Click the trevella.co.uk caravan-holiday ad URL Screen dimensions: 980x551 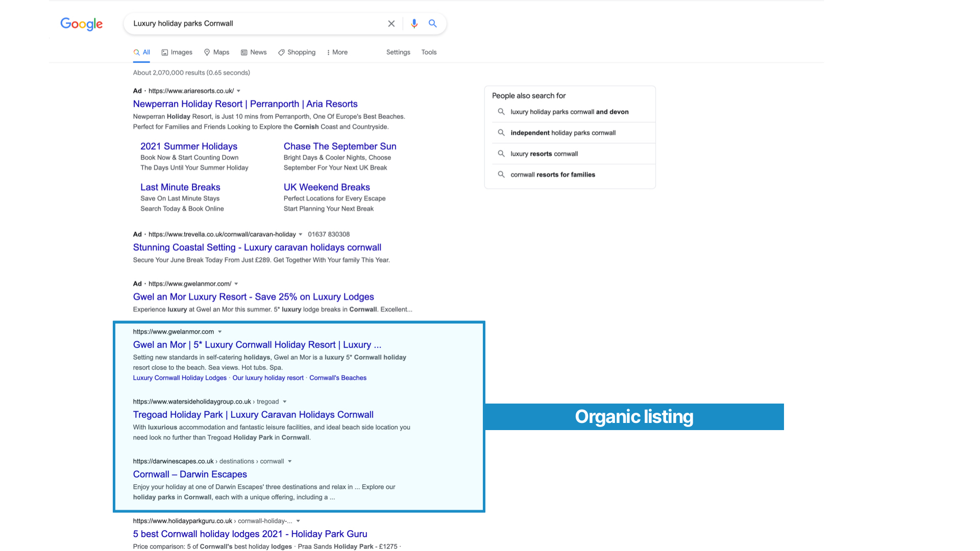pos(222,234)
